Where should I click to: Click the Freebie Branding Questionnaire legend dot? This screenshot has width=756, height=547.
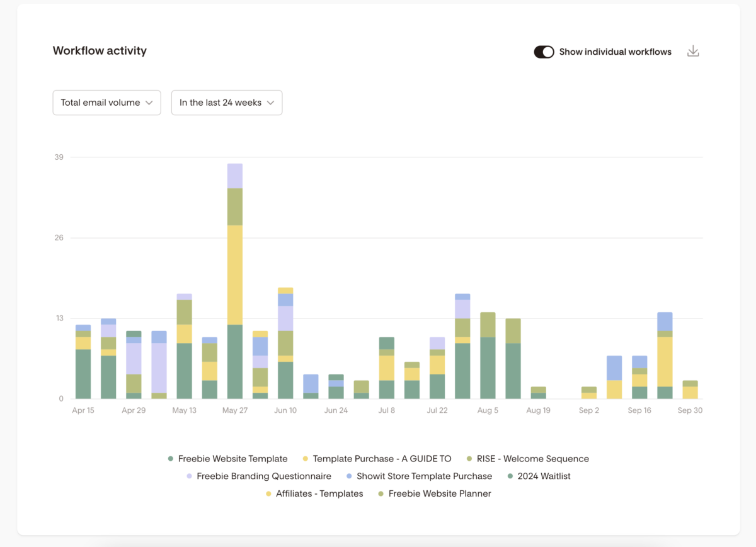[x=189, y=477]
